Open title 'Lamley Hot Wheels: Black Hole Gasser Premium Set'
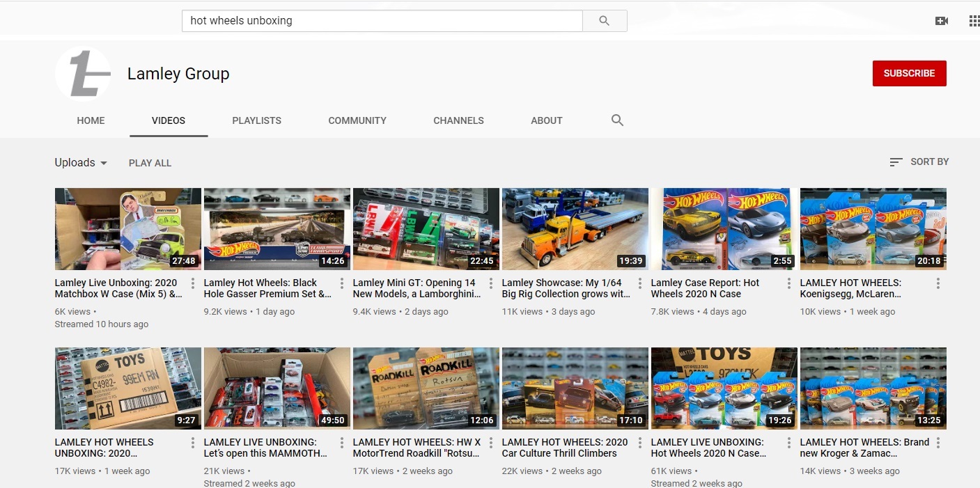Image resolution: width=980 pixels, height=488 pixels. pos(267,288)
